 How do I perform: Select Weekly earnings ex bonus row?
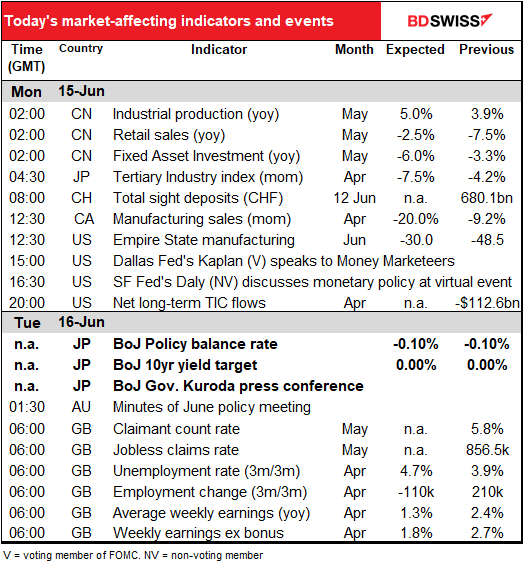pyautogui.click(x=261, y=533)
